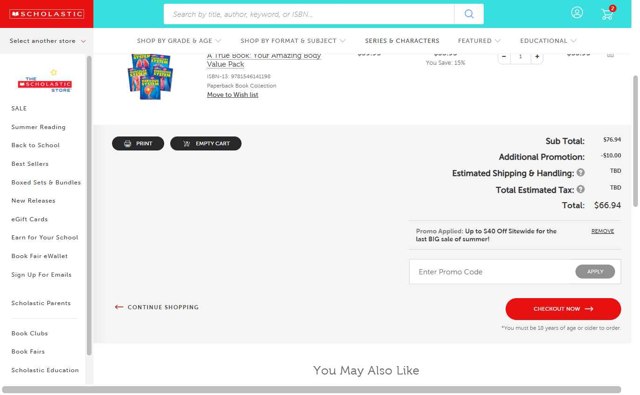Open Boxed Sets & Bundles sidebar link
The image size is (640, 395).
(46, 182)
